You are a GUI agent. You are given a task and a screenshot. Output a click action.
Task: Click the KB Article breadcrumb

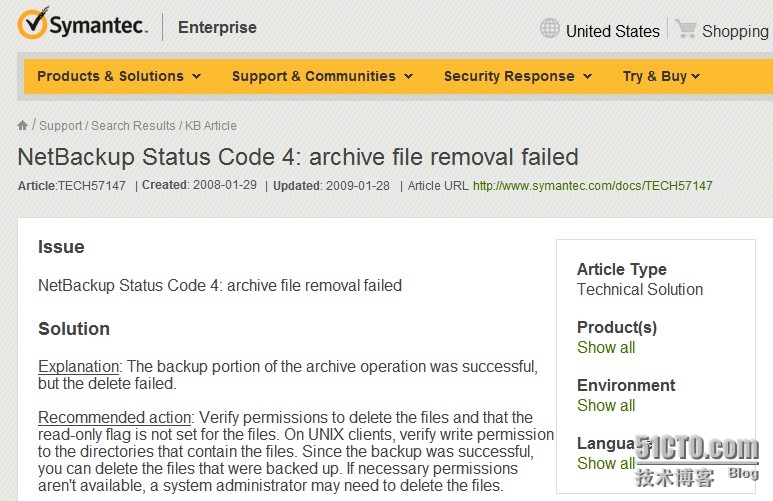pos(211,126)
